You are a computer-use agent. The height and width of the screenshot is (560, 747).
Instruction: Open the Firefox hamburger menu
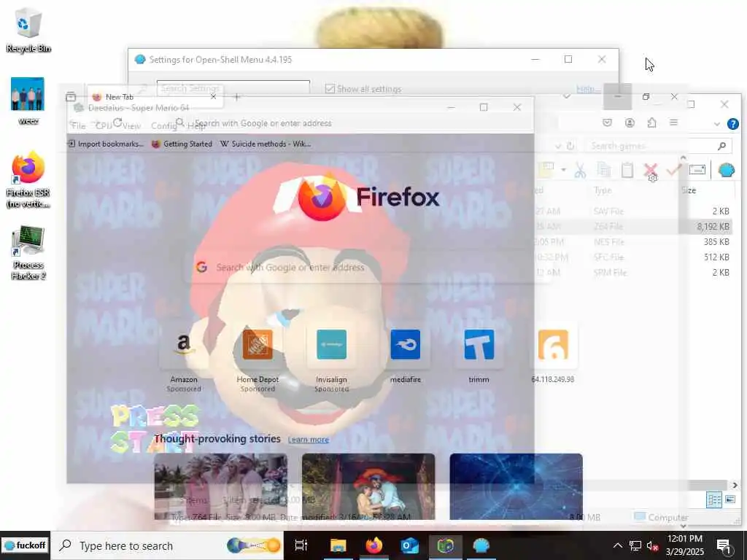click(673, 122)
